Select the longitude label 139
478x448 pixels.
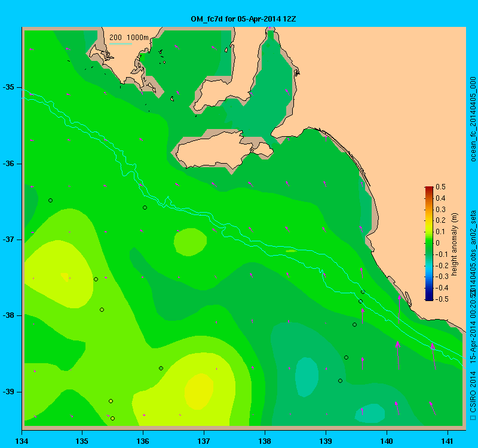tap(326, 441)
